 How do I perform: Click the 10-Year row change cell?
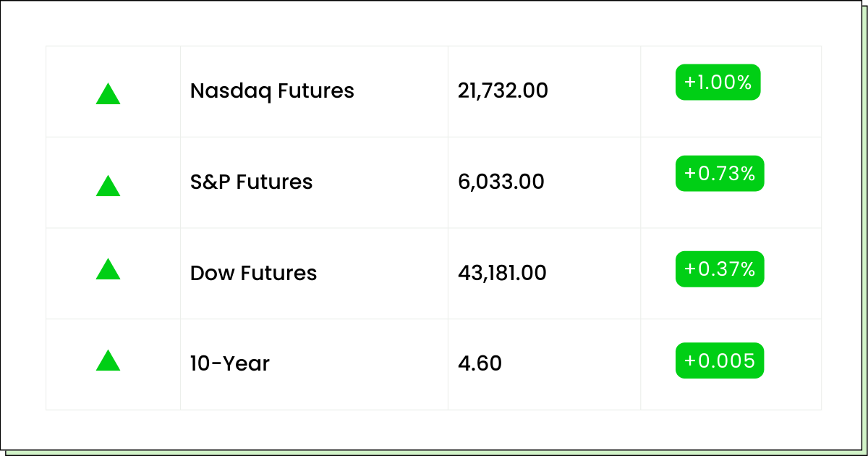(x=731, y=364)
